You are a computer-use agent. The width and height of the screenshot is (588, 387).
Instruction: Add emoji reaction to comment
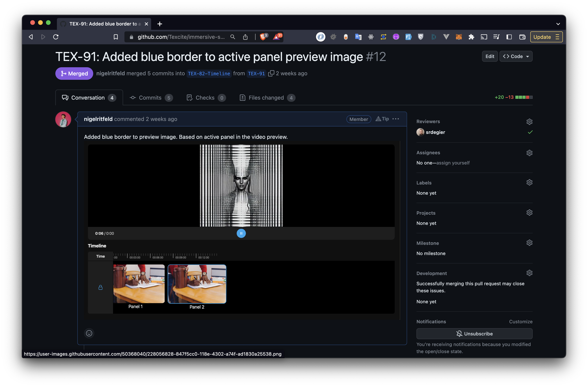89,333
